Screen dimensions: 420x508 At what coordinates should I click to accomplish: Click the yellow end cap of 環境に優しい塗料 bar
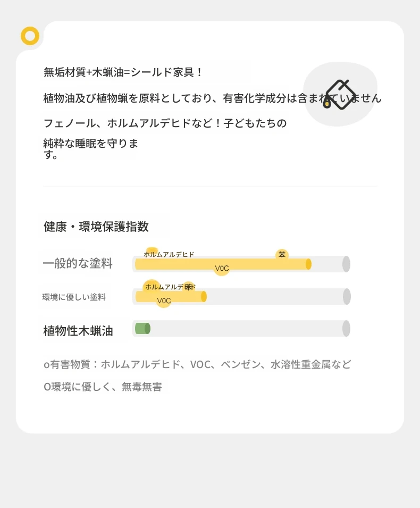[204, 296]
